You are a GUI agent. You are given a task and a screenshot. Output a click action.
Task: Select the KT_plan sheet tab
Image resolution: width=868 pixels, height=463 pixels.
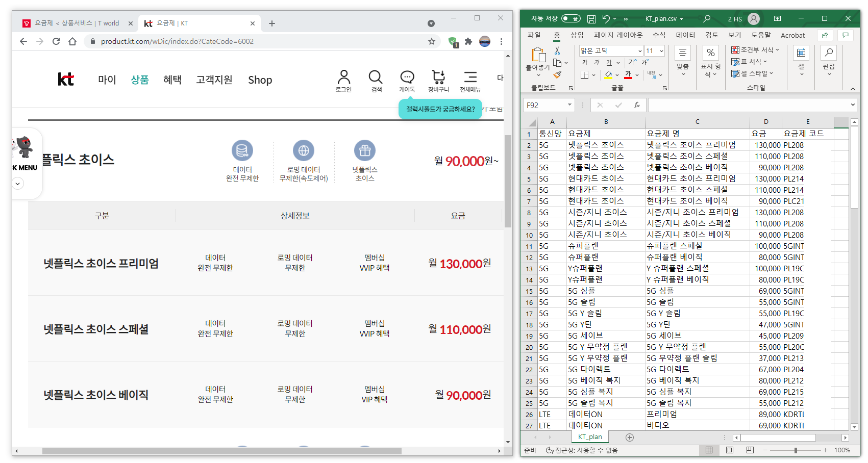tap(590, 437)
